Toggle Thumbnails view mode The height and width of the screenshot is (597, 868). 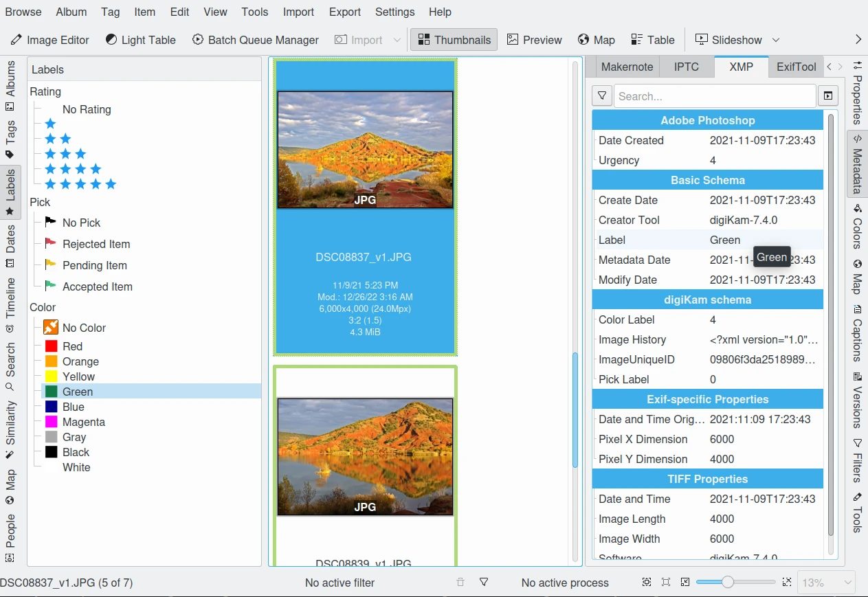(454, 40)
